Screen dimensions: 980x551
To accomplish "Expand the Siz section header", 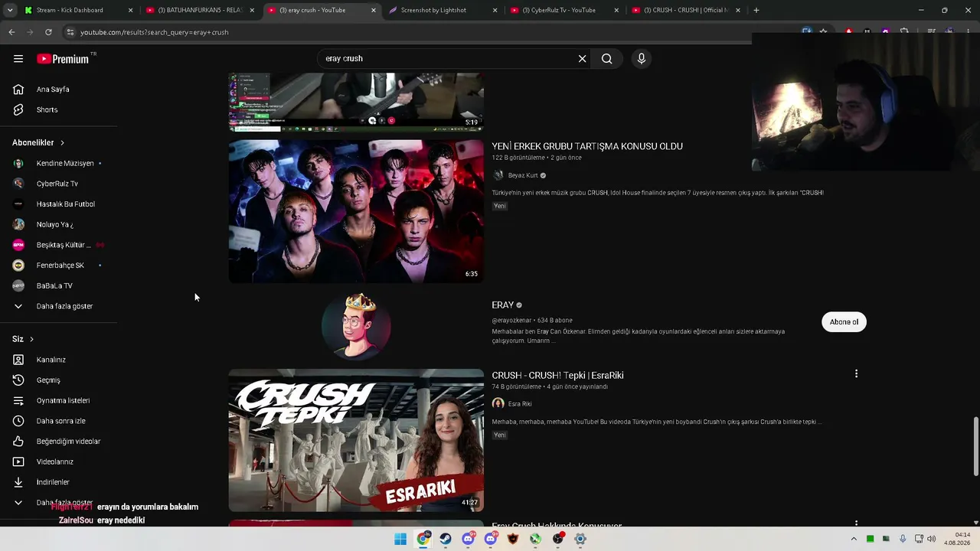I will click(x=23, y=339).
